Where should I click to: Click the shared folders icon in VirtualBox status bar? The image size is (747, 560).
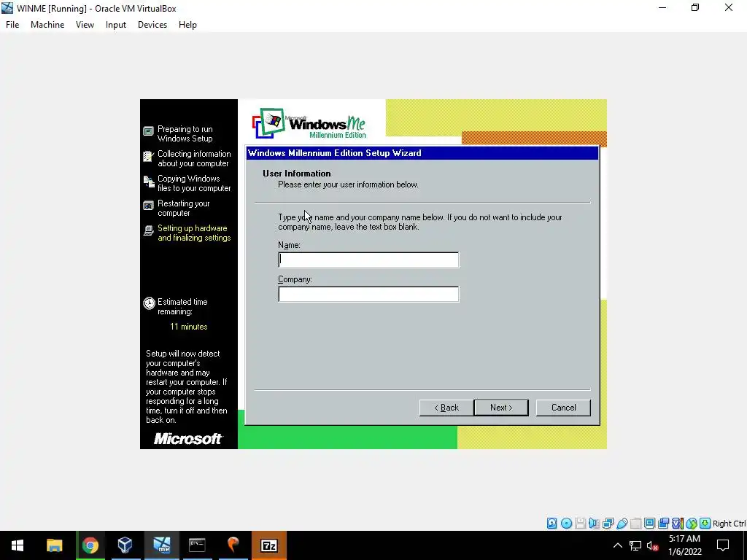point(636,524)
